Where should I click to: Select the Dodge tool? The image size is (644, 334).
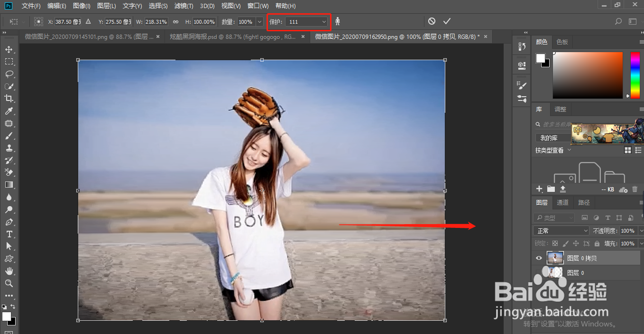pyautogui.click(x=9, y=209)
